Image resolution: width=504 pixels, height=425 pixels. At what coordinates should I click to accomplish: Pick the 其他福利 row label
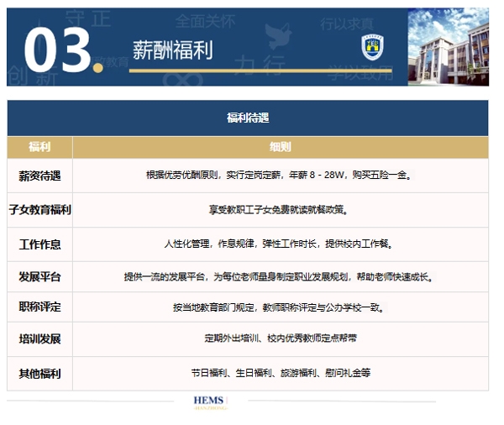[x=39, y=373]
